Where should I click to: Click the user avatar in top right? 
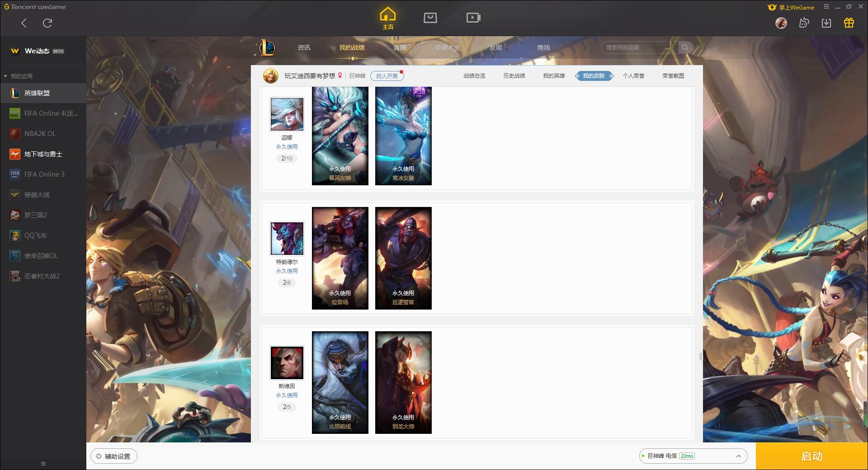tap(781, 23)
